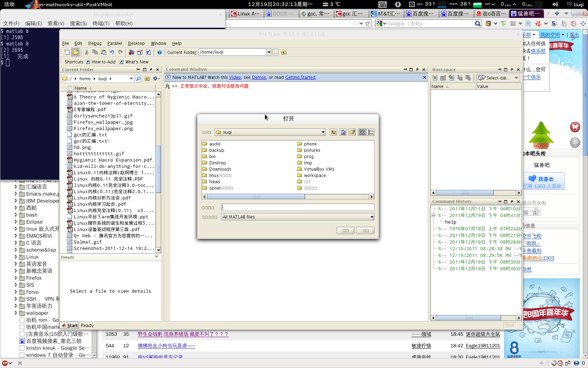Click the New file icon in MATLAB toolbar
588x368 pixels.
[67, 52]
